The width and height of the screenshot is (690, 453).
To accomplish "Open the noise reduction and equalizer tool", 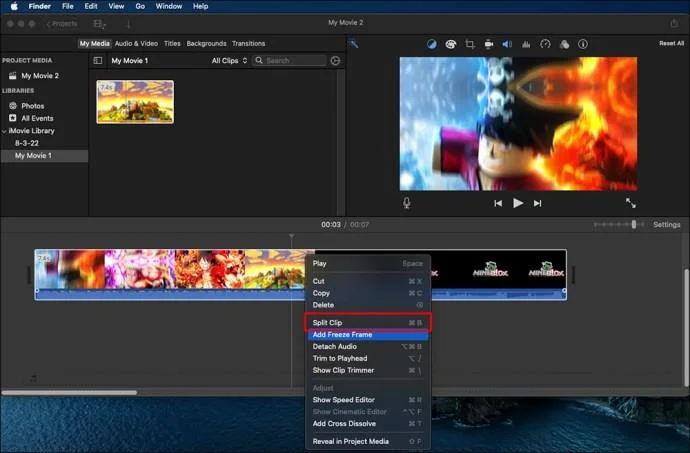I will (526, 44).
